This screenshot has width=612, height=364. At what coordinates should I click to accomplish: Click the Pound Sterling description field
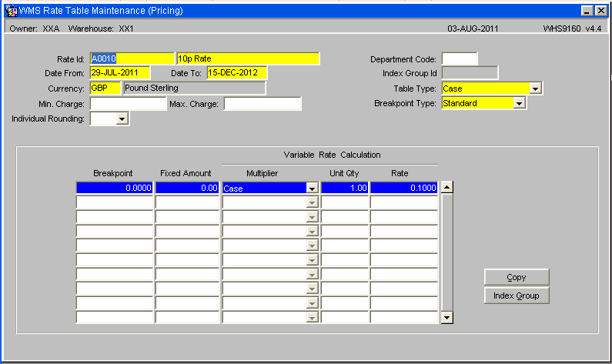(194, 88)
